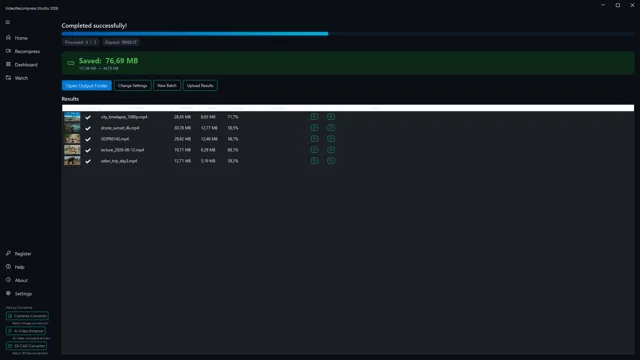Viewport: 640px width, 360px height.
Task: Click first play icon for safari_trip_day3.mp4
Action: [x=314, y=161]
